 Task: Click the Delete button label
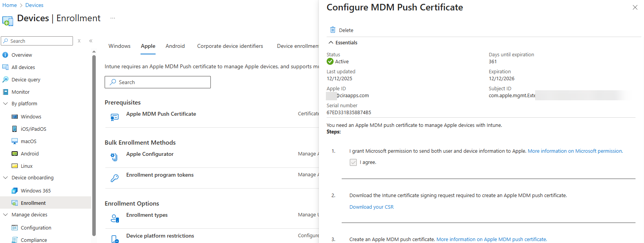tap(346, 30)
